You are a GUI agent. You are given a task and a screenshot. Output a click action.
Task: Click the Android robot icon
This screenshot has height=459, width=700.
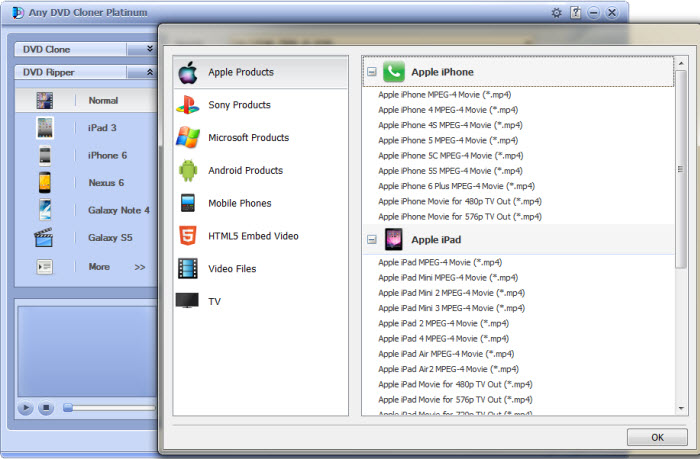pyautogui.click(x=188, y=170)
